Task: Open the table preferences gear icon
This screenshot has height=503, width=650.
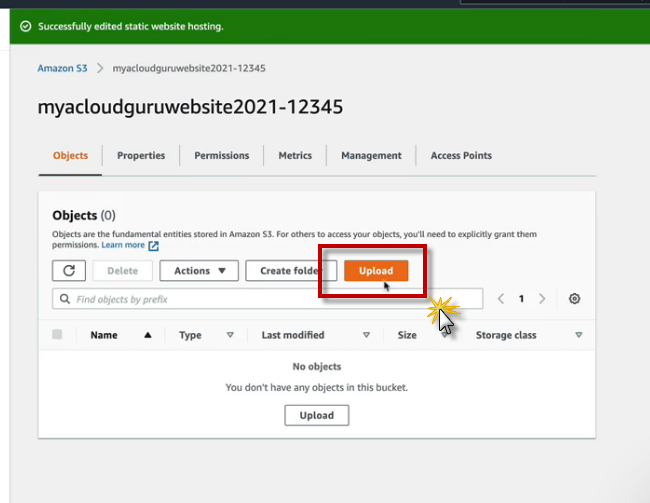Action: tap(574, 299)
